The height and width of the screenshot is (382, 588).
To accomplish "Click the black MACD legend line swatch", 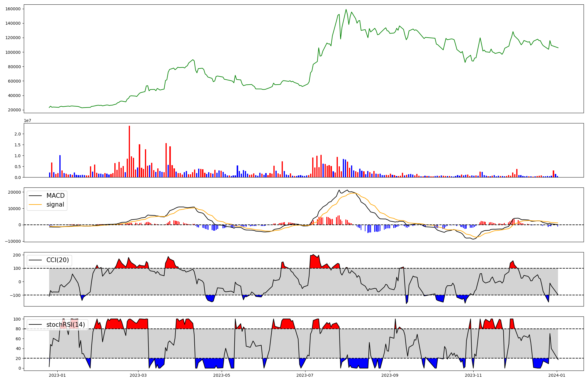I will pos(36,196).
